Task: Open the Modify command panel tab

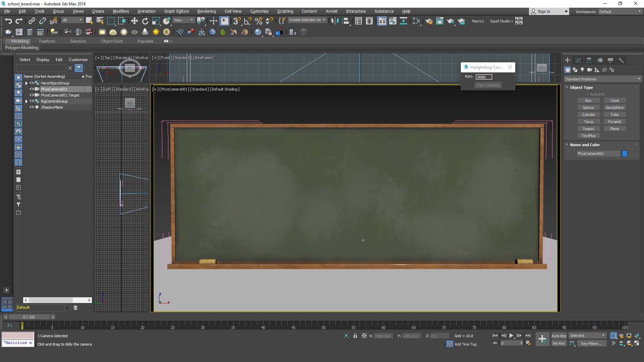Action: coord(578,60)
